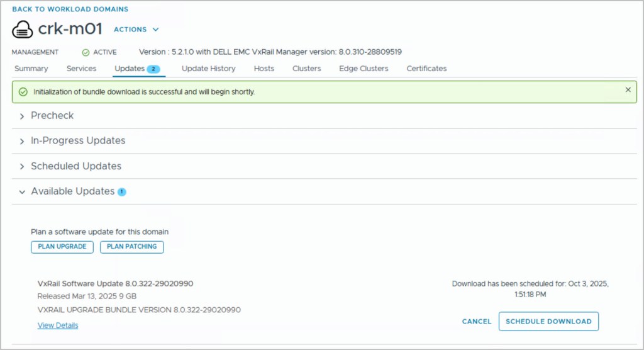Select the Hosts tab
This screenshot has height=350, width=644.
[264, 69]
